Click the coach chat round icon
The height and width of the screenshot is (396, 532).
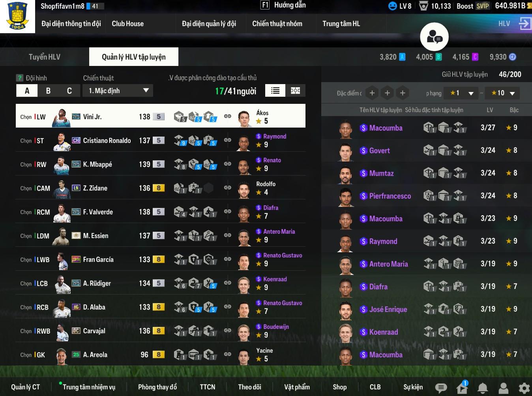(x=434, y=37)
